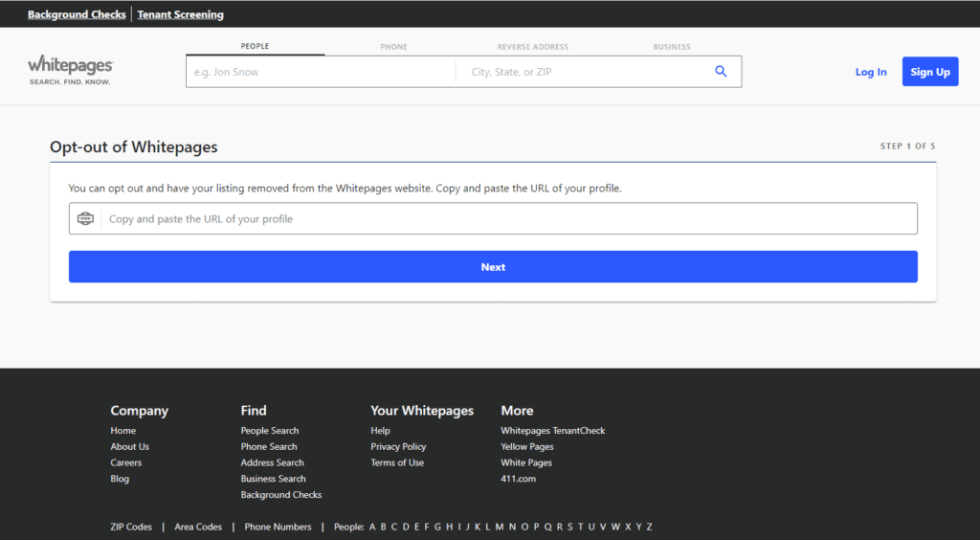Open the Log In link

pos(871,72)
